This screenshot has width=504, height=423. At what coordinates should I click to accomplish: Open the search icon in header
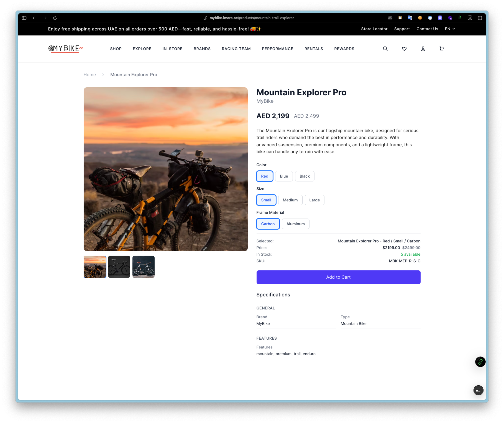click(x=385, y=49)
